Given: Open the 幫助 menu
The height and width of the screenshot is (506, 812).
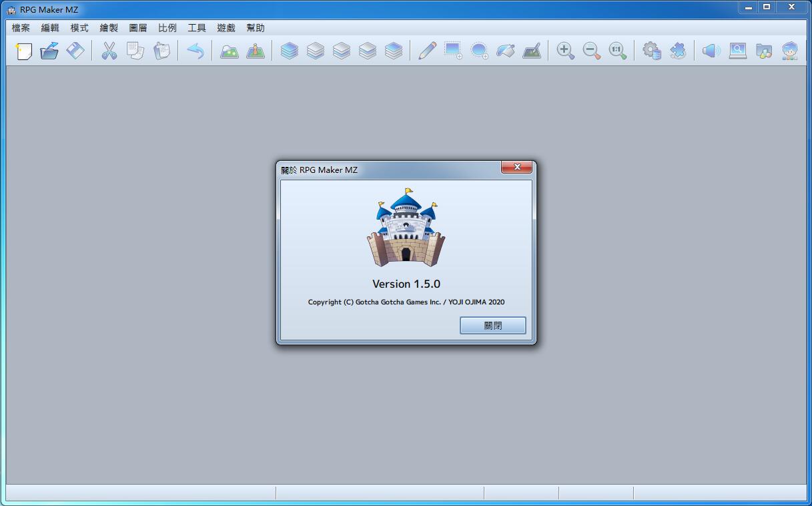Looking at the screenshot, I should (x=256, y=28).
